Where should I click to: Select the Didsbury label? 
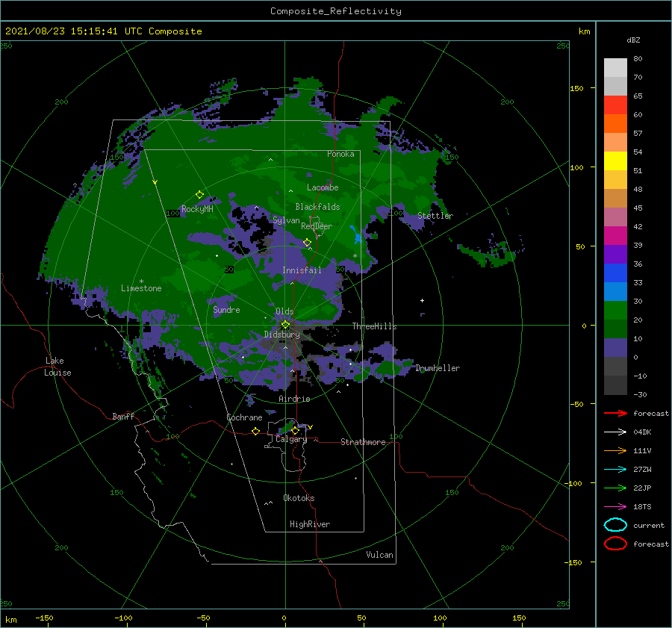281,335
